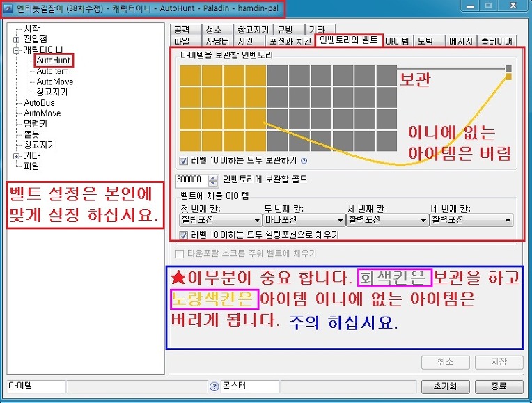Click the help icon next to 몬스터
The width and height of the screenshot is (532, 403).
pos(214,386)
